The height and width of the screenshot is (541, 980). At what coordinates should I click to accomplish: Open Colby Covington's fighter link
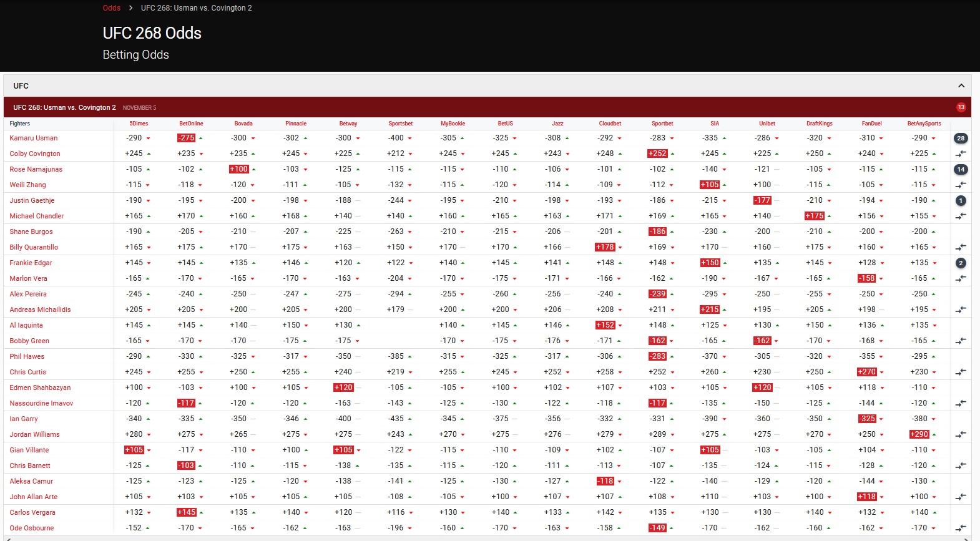click(x=35, y=154)
